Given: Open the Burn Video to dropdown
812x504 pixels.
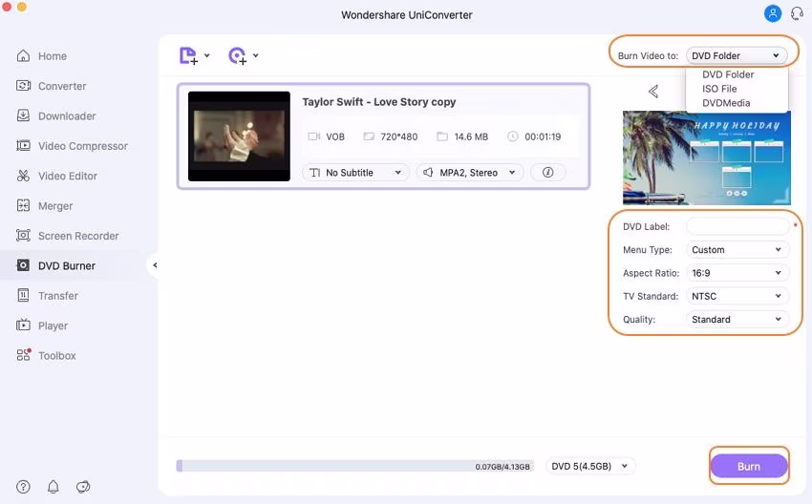Looking at the screenshot, I should 737,55.
